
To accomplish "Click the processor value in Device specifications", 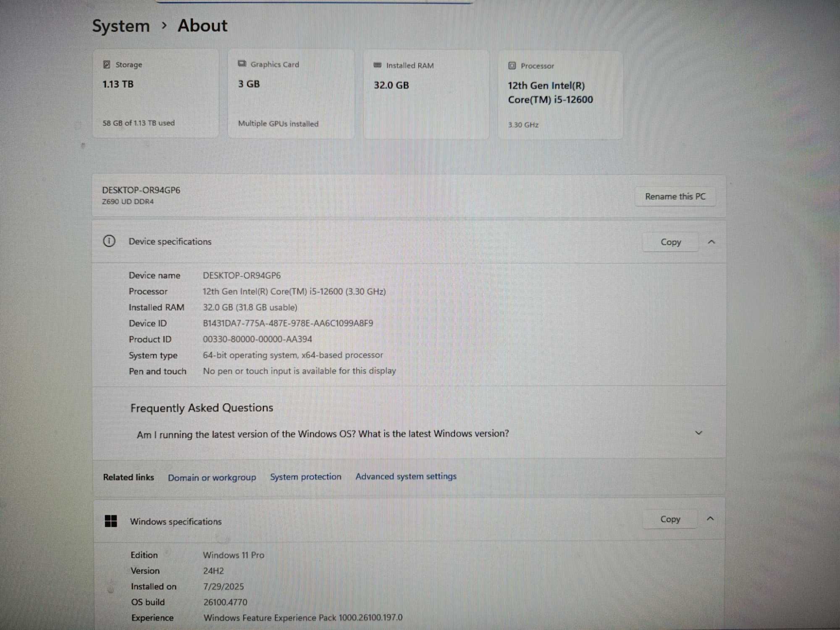I will (x=294, y=291).
